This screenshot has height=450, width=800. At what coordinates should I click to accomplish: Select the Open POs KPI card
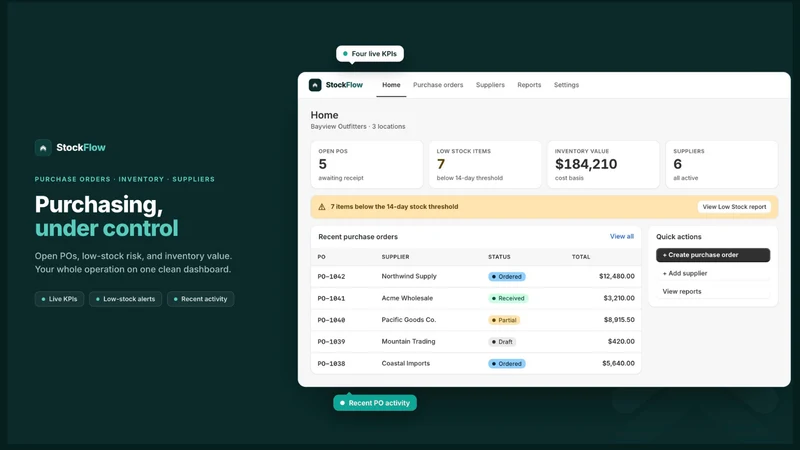pyautogui.click(x=367, y=164)
